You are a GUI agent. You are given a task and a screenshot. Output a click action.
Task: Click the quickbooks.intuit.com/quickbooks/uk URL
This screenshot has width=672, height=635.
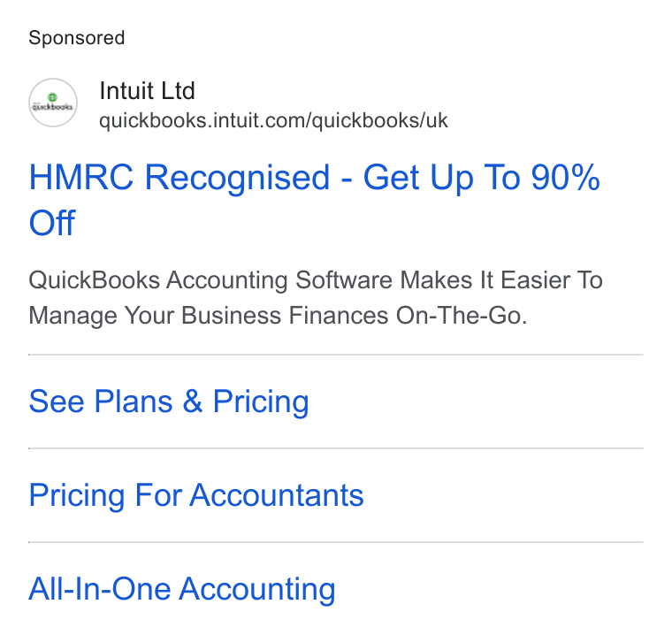273,121
